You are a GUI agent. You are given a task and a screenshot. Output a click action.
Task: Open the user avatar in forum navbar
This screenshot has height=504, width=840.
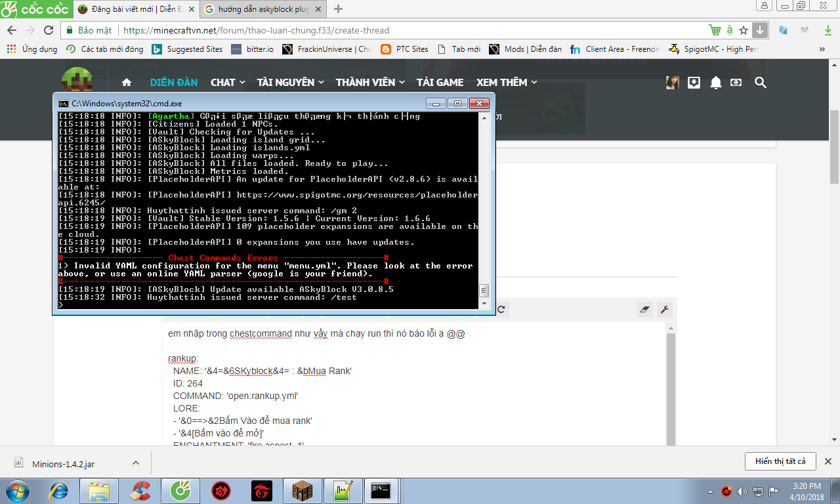[672, 82]
